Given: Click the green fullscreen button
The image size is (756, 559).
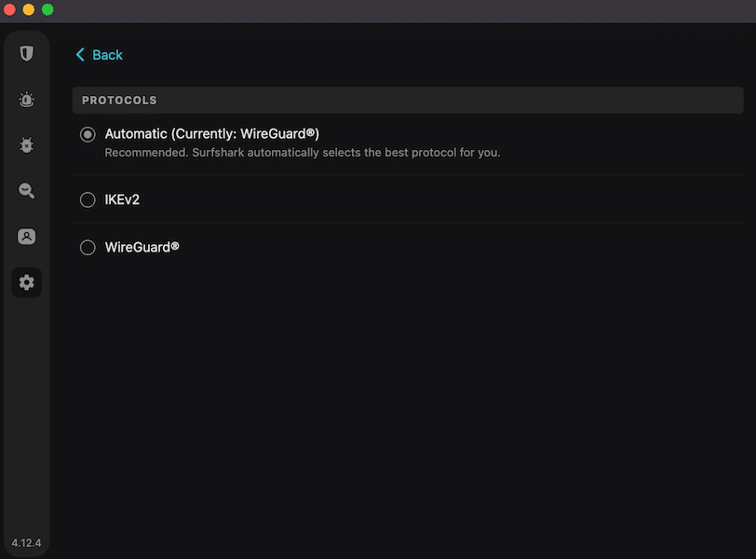Looking at the screenshot, I should click(x=46, y=9).
